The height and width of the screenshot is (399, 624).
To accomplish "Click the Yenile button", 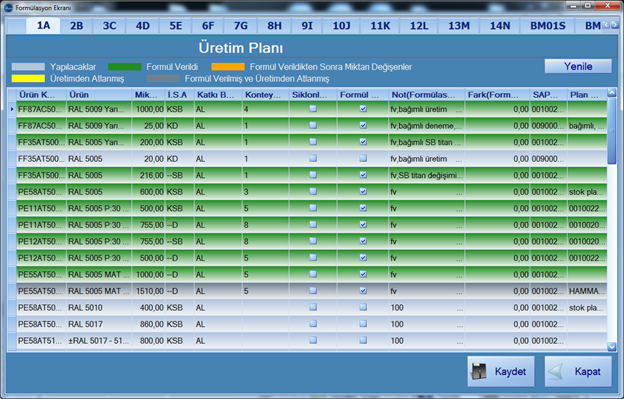I will pyautogui.click(x=578, y=66).
